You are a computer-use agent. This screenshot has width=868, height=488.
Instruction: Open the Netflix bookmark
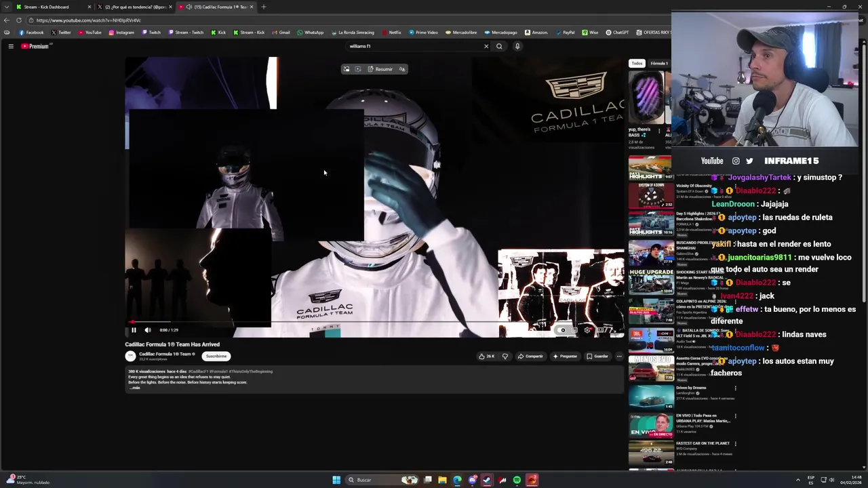pyautogui.click(x=391, y=33)
